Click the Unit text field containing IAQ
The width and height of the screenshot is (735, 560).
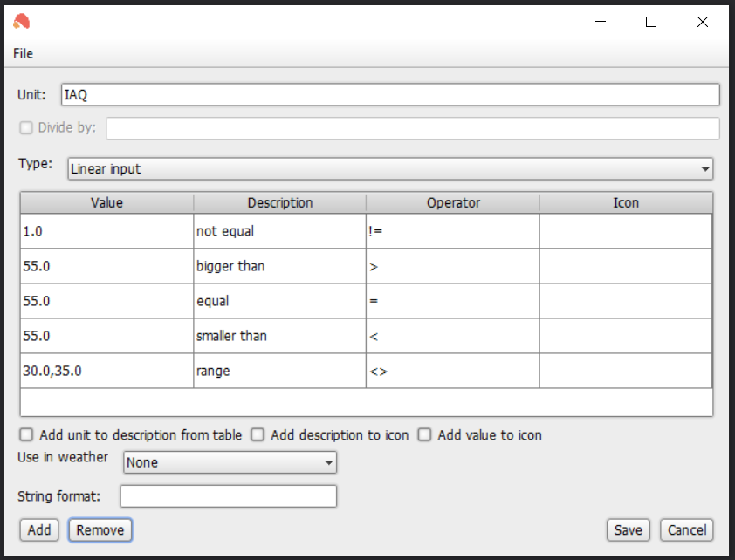click(x=390, y=94)
